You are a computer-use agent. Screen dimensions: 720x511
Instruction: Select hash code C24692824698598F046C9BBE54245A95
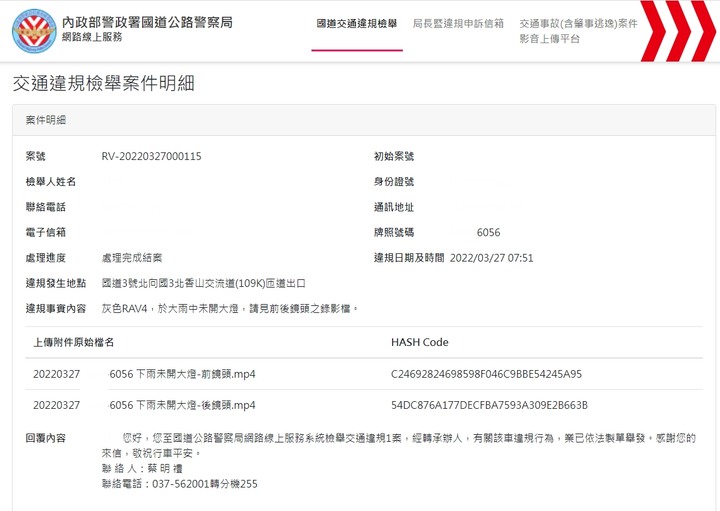point(486,374)
